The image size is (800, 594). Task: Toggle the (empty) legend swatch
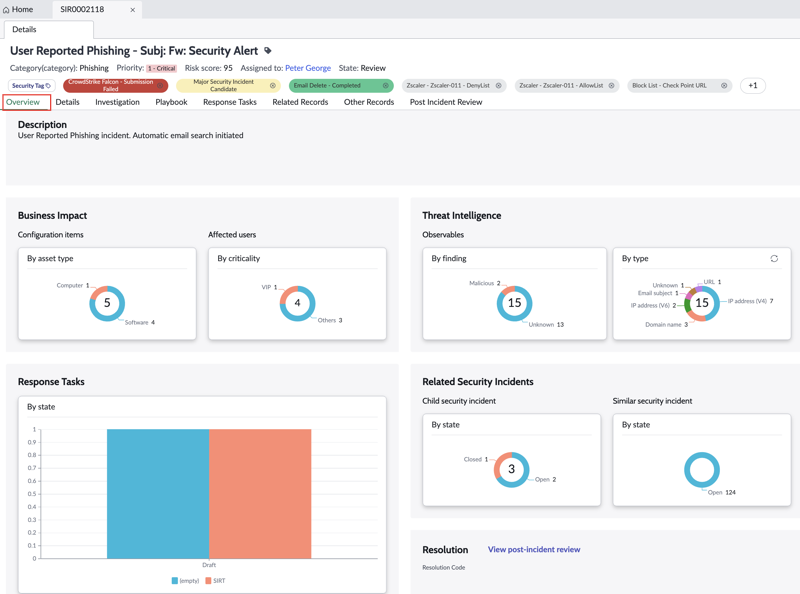(174, 581)
